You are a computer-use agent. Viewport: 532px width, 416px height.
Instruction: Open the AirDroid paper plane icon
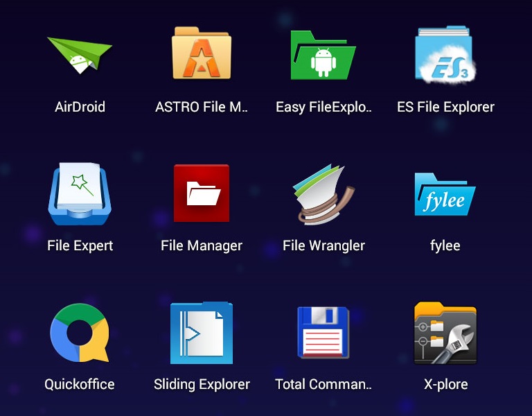(80, 55)
